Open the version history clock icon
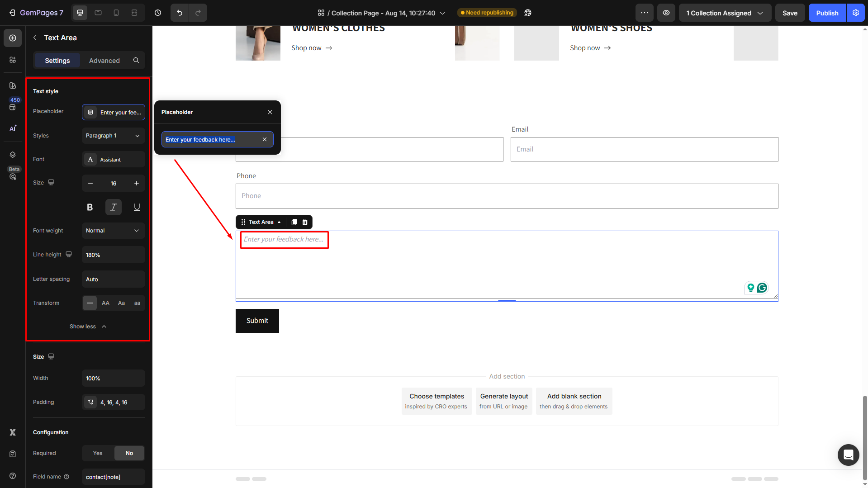 point(158,13)
